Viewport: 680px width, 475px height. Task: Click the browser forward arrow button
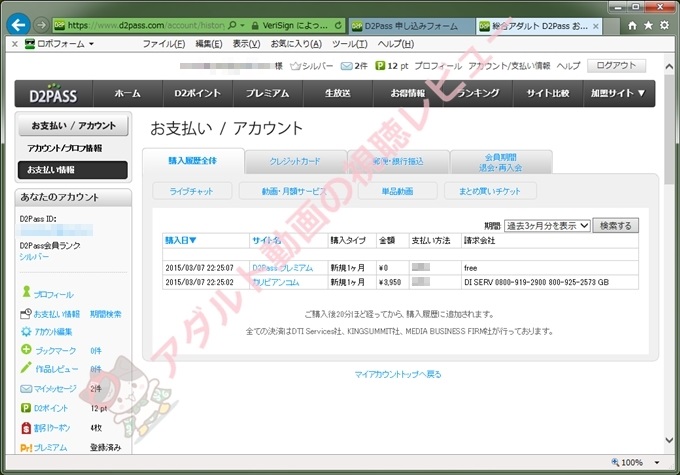[x=41, y=25]
